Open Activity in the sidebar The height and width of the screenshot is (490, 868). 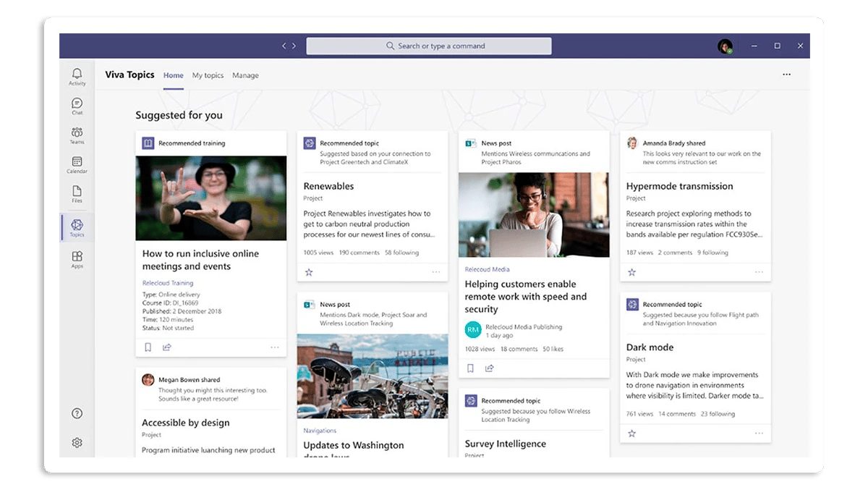[77, 77]
